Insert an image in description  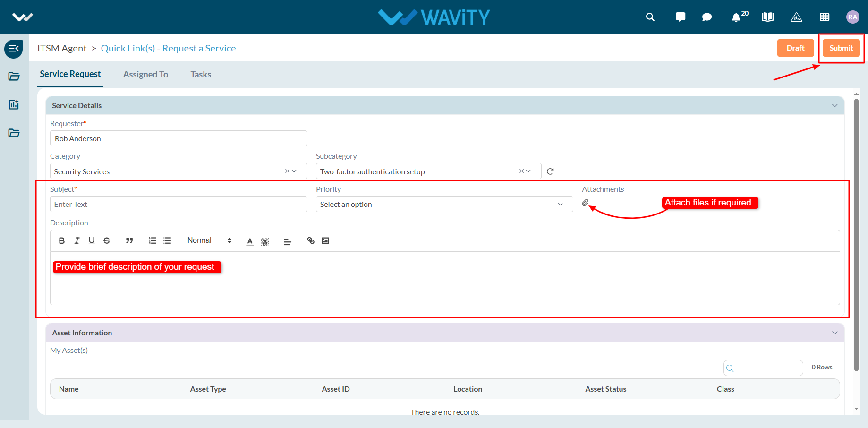pyautogui.click(x=325, y=240)
